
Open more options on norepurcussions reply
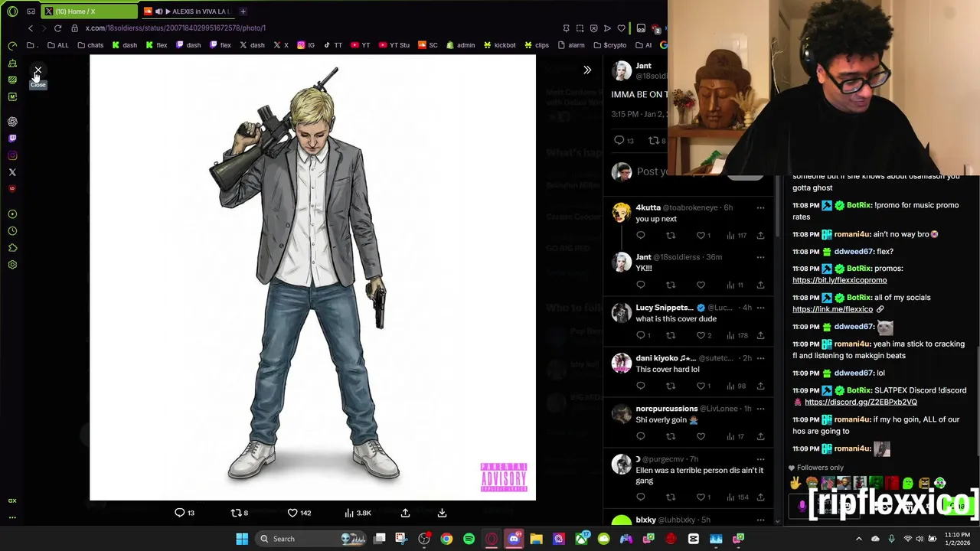(x=760, y=409)
